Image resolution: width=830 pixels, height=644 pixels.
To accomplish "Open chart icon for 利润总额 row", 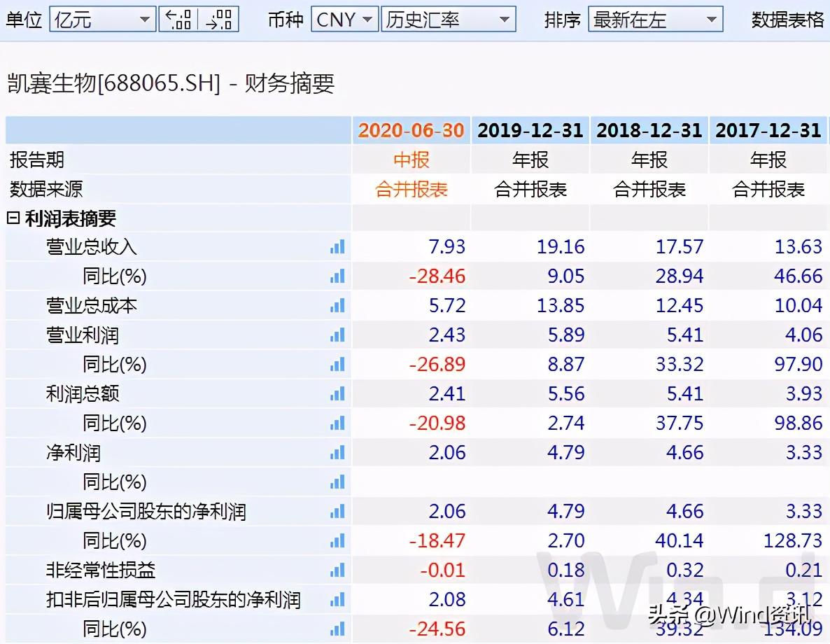I will pos(337,393).
